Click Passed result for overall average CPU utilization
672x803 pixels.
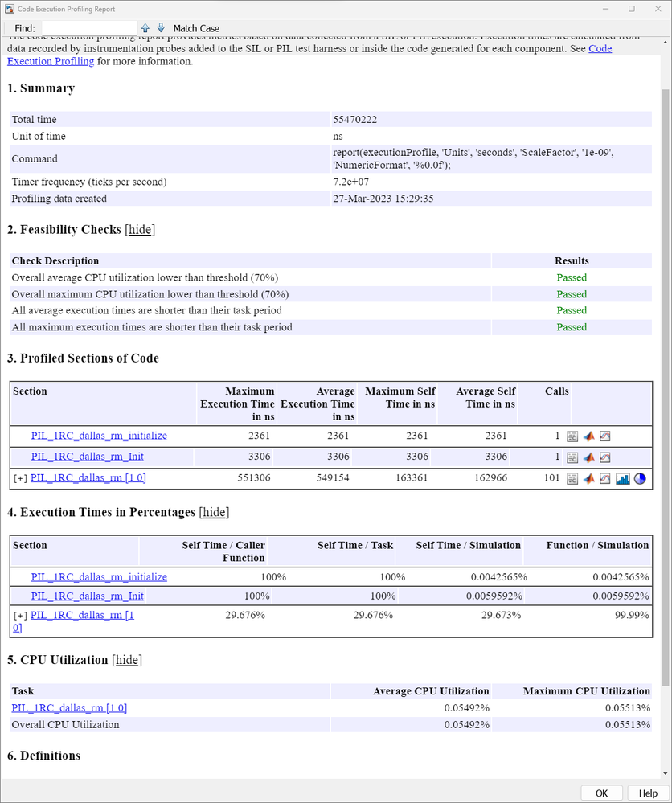(x=572, y=277)
